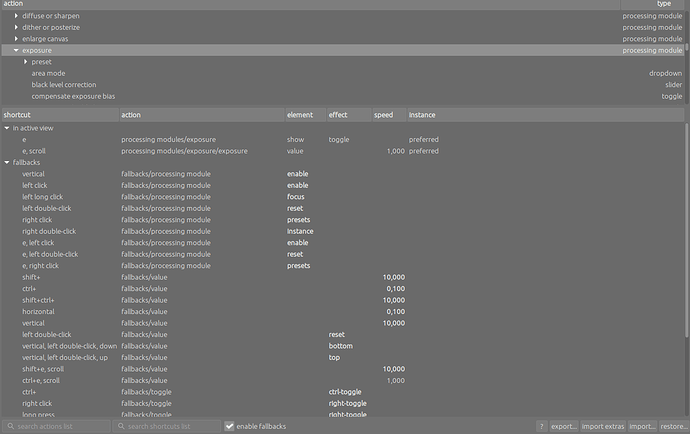690x434 pixels.
Task: Click the element column header
Action: click(304, 115)
